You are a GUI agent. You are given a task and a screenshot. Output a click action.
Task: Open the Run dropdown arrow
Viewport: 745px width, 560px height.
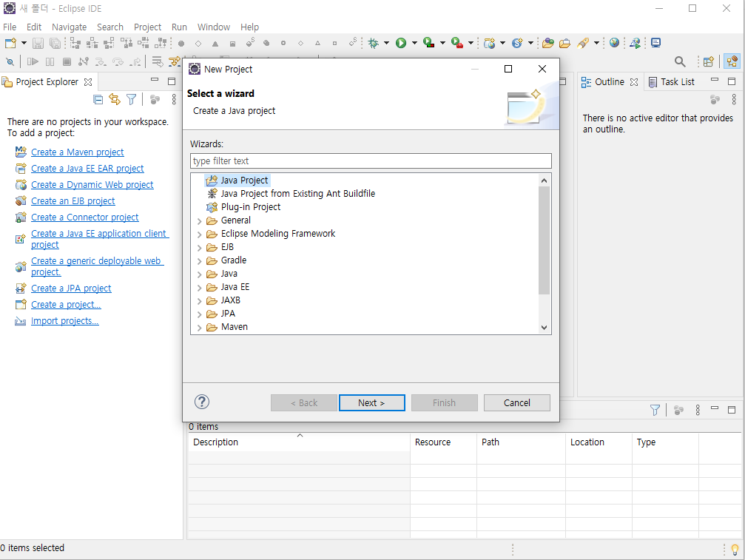pyautogui.click(x=414, y=43)
